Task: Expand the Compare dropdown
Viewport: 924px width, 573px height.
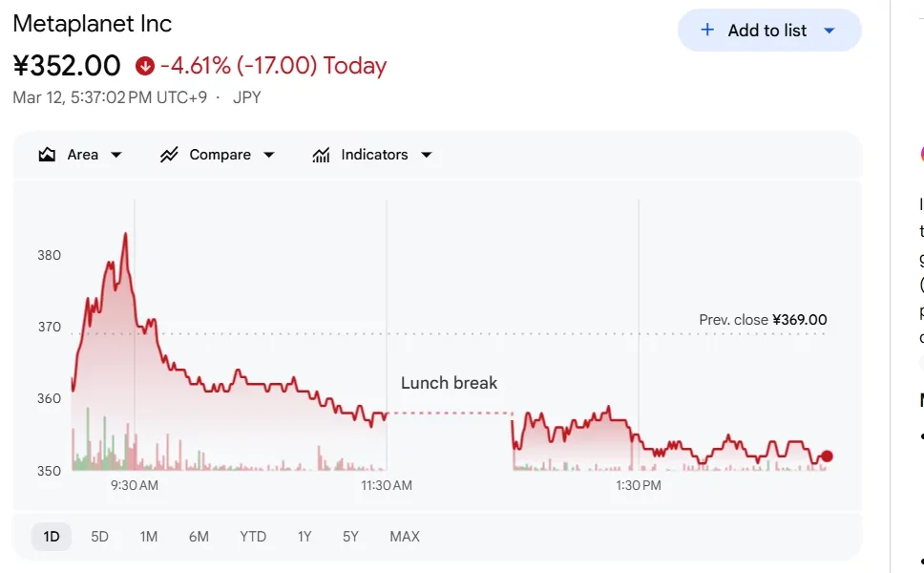Action: (x=269, y=154)
